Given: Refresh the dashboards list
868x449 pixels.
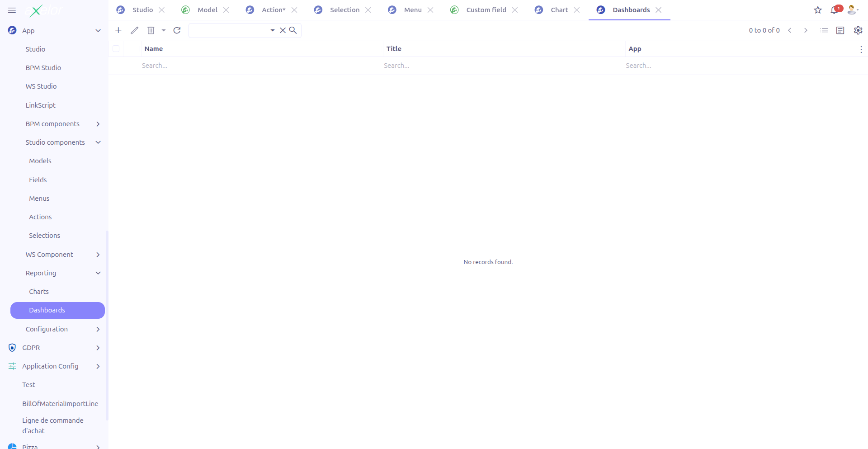Looking at the screenshot, I should click(177, 30).
